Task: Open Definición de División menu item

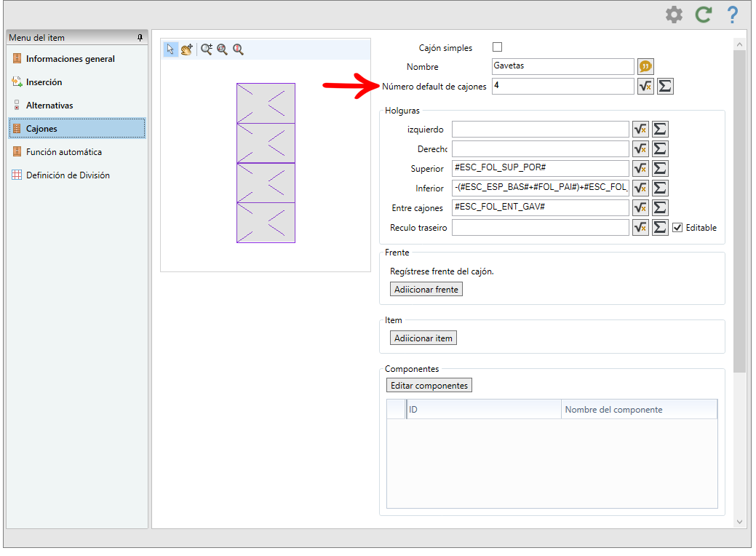Action: click(77, 175)
